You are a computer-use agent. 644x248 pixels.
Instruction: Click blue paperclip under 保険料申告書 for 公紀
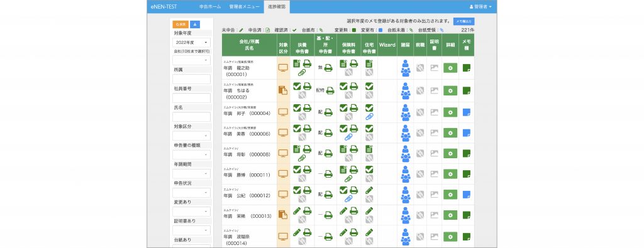tap(348, 198)
